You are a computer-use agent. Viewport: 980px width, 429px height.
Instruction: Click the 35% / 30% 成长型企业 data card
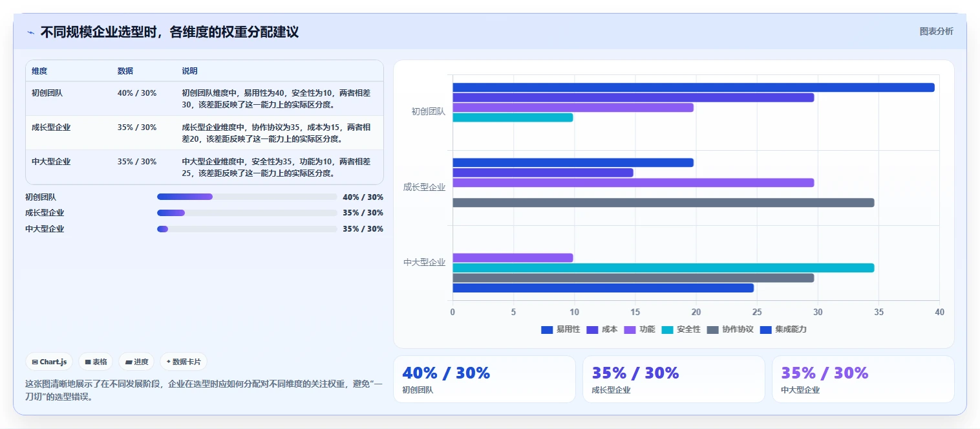click(674, 379)
